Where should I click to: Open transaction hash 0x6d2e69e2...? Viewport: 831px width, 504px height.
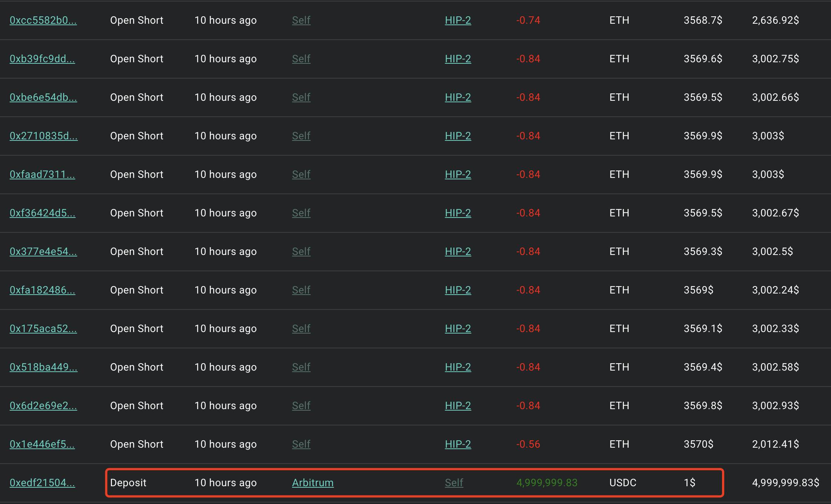(x=43, y=405)
